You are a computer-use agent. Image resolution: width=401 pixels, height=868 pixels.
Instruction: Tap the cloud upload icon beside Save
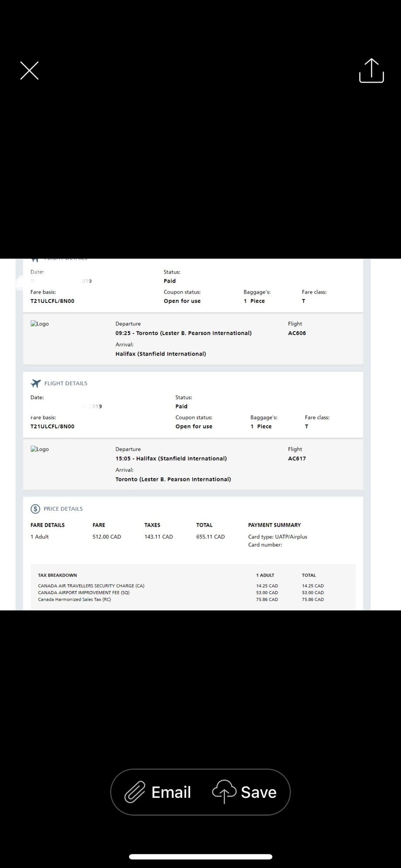(x=224, y=792)
